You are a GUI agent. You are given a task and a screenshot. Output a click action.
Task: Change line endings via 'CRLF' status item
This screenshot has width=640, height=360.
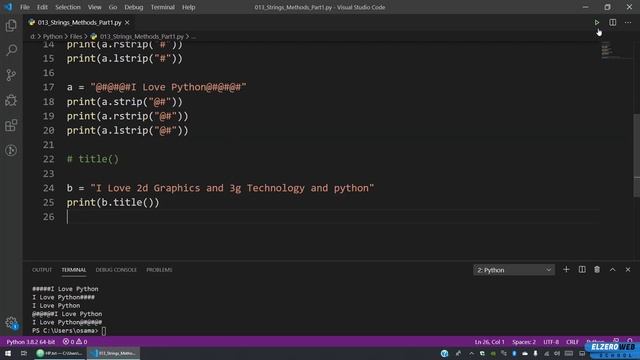(x=572, y=342)
